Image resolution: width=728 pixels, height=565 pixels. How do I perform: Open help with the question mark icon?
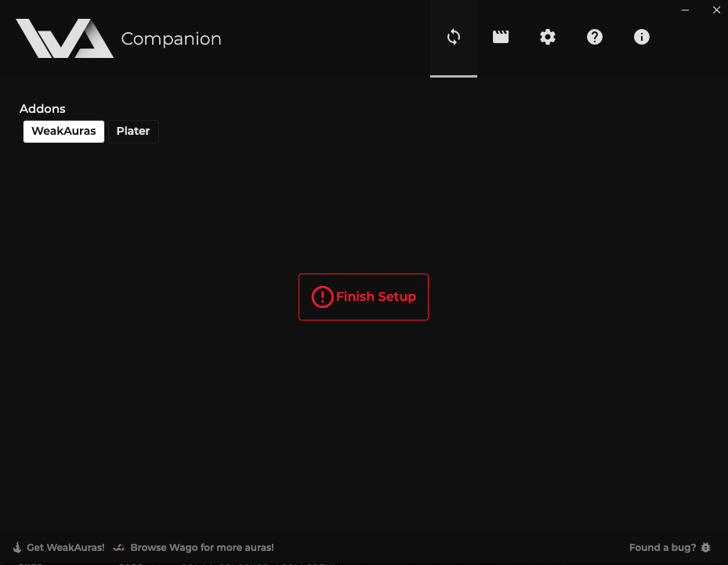(x=595, y=37)
